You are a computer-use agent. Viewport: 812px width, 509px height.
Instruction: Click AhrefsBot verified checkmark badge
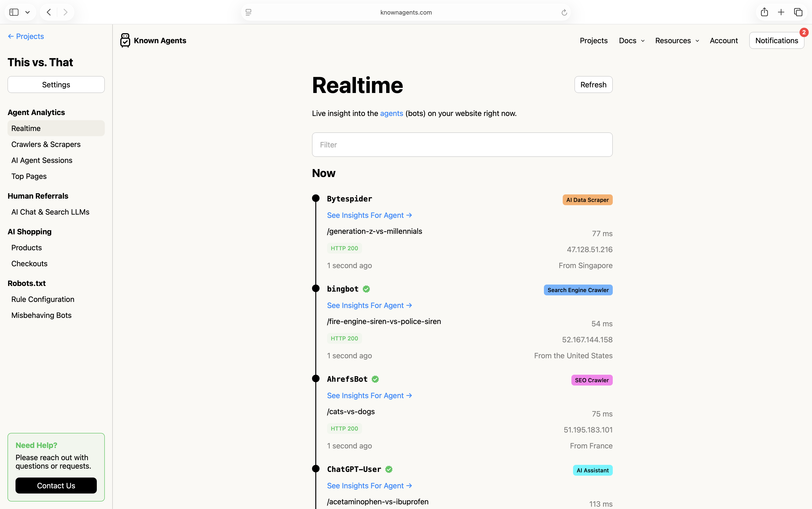coord(375,379)
